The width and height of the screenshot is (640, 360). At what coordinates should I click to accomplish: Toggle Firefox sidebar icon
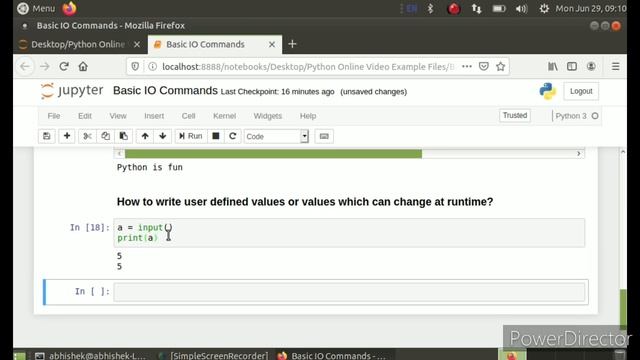click(572, 67)
